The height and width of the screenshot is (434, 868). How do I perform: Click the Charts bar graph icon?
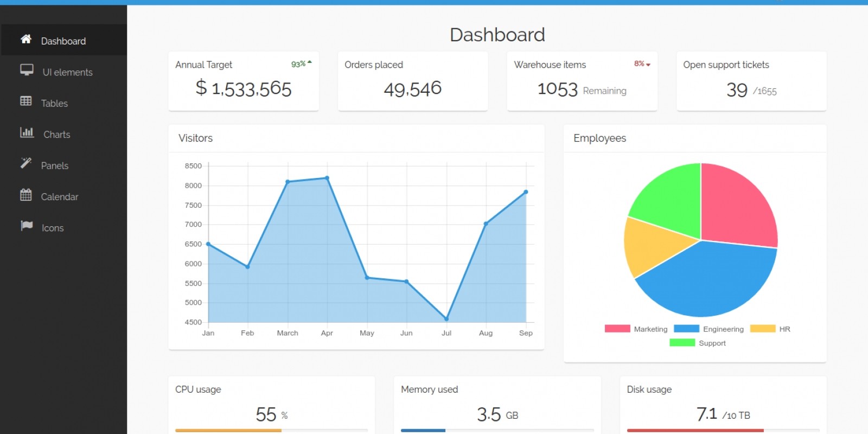point(27,132)
